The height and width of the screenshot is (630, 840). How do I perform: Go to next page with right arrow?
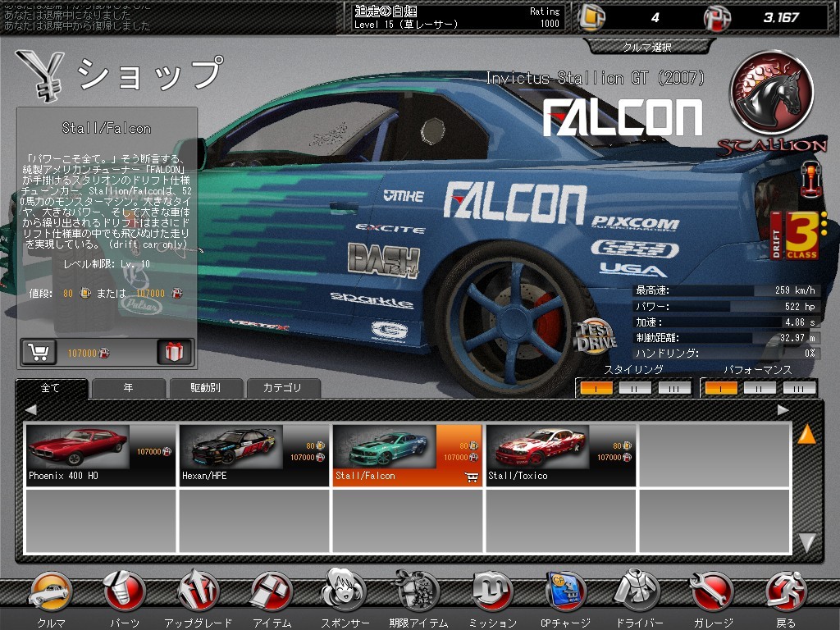point(783,410)
